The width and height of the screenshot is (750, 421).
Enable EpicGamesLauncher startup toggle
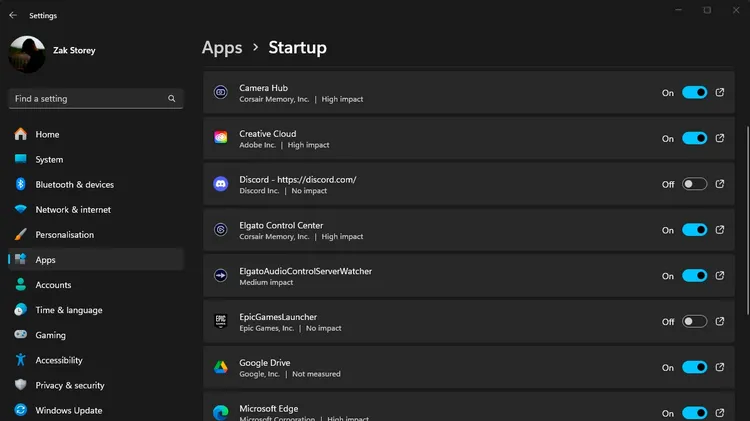point(695,321)
